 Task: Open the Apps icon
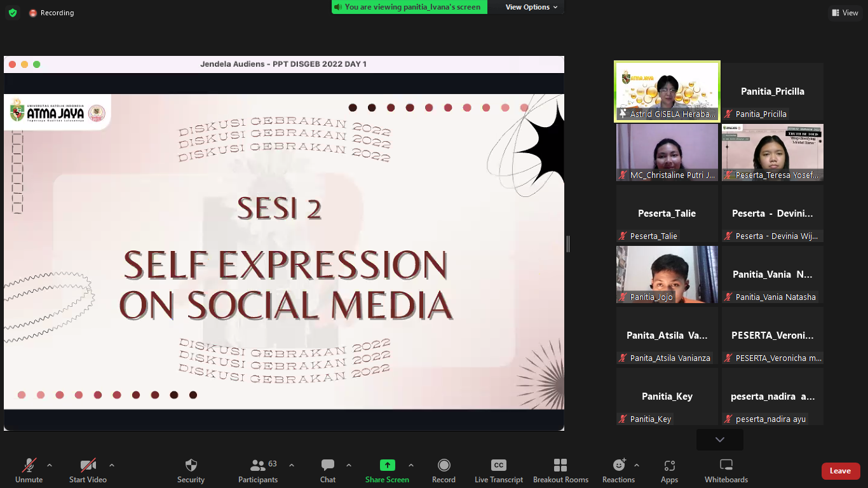(669, 466)
